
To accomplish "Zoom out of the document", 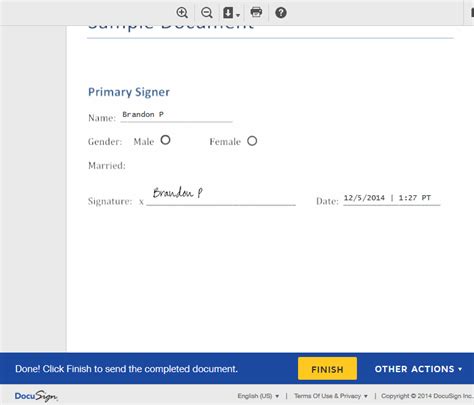I will coord(207,13).
